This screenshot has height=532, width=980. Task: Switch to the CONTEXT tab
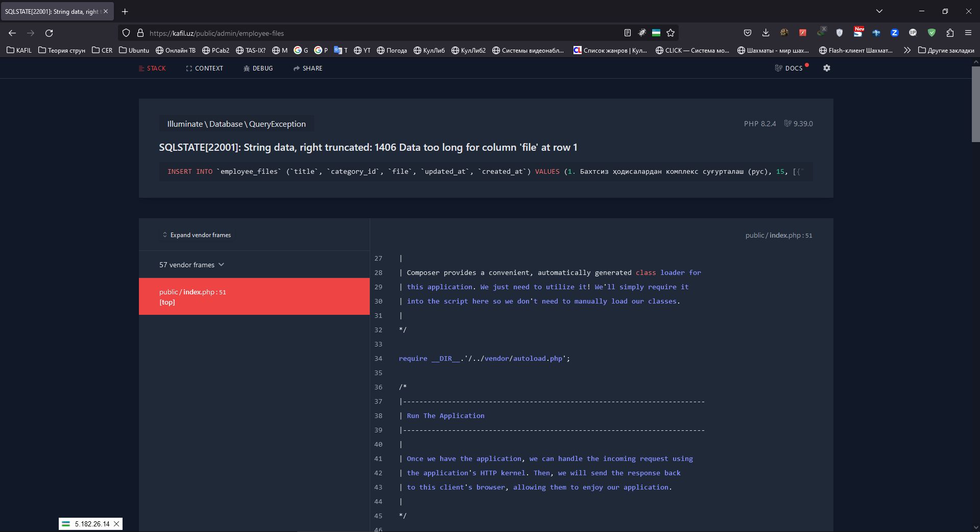pos(204,68)
